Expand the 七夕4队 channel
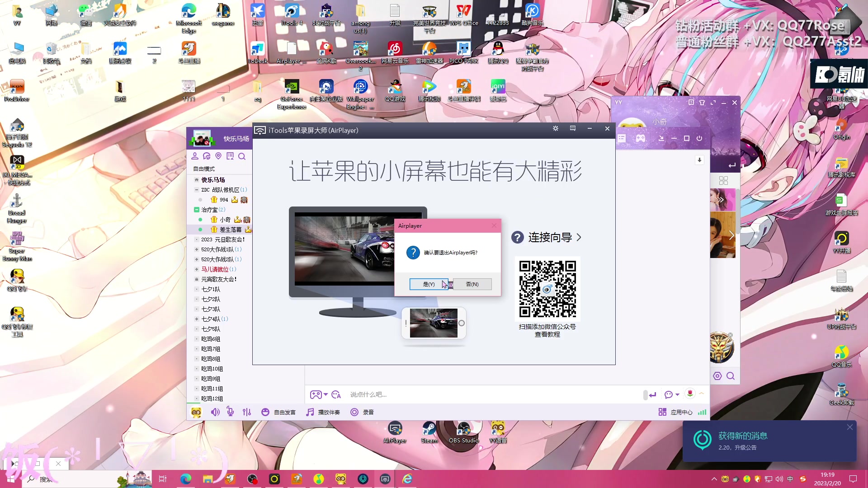Viewport: 868px width, 488px height. pos(197,319)
